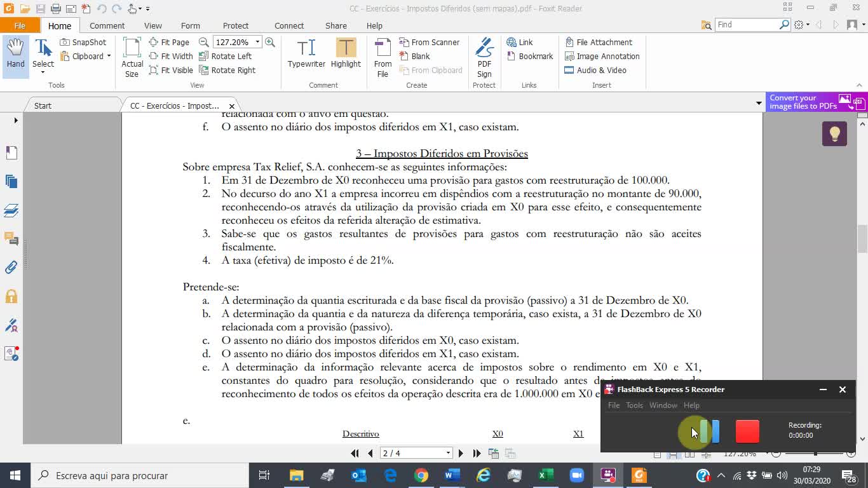Open the digital signatures panel
Image resolution: width=868 pixels, height=488 pixels.
pyautogui.click(x=11, y=325)
